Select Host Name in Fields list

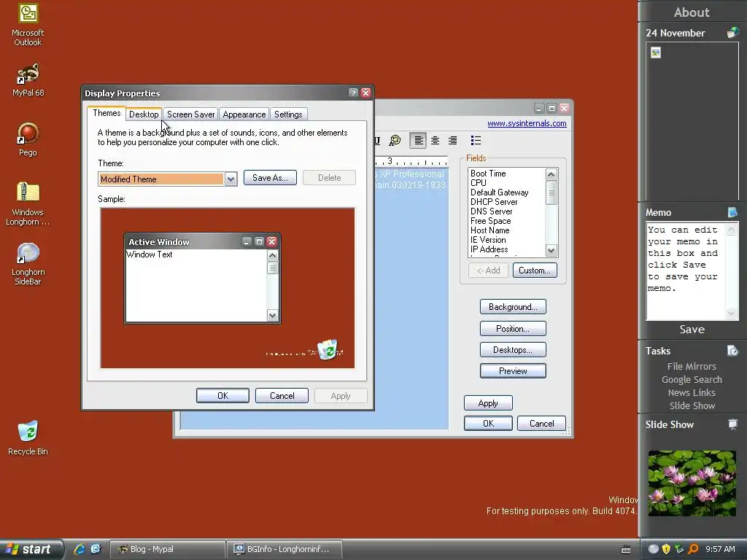click(x=489, y=230)
